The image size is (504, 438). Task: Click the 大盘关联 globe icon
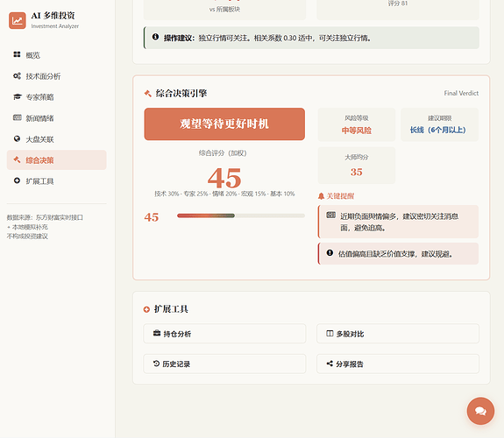click(x=17, y=138)
